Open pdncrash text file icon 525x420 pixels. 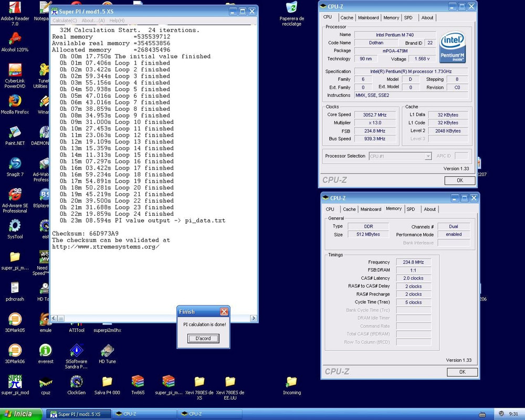(15, 292)
